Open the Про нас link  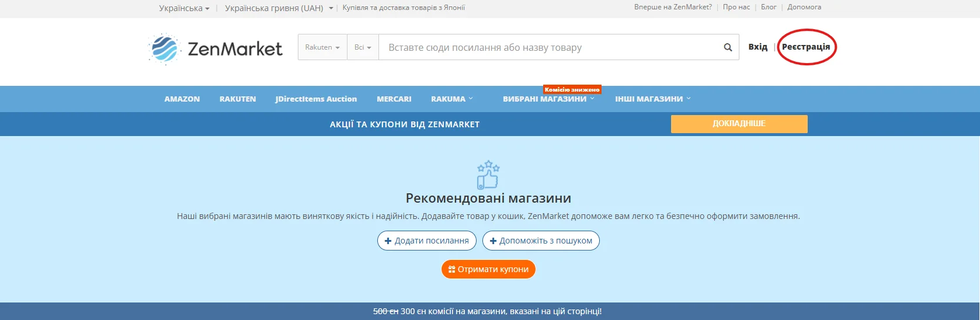(736, 7)
